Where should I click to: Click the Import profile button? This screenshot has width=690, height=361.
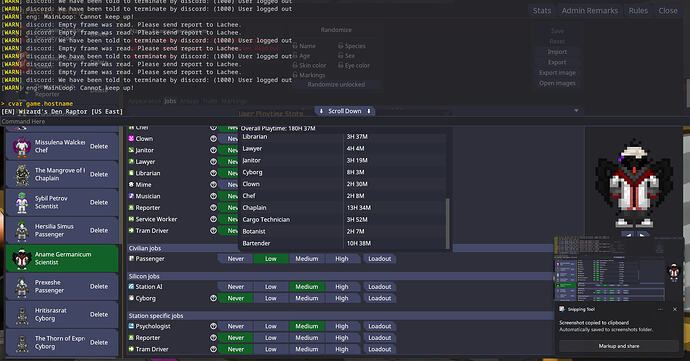557,52
